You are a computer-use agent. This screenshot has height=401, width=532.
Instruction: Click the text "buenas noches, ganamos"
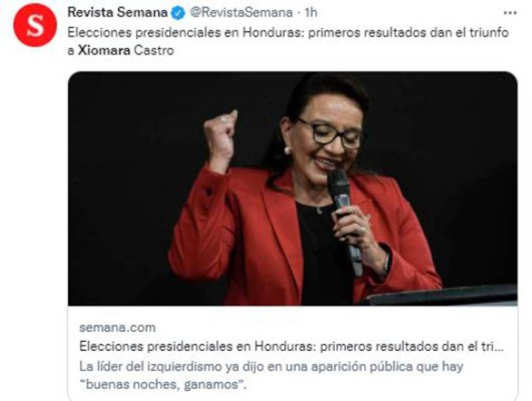(162, 385)
